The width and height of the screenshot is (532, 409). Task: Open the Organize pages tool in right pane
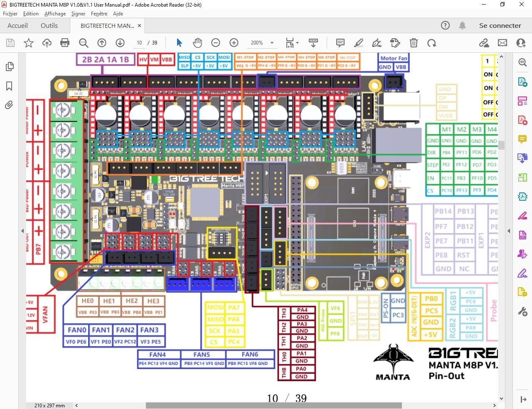click(522, 101)
